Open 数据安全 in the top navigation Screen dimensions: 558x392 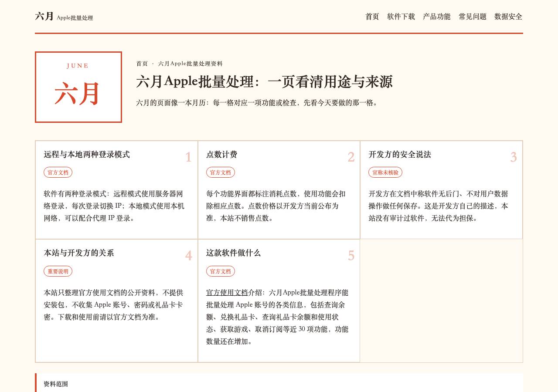click(x=508, y=17)
